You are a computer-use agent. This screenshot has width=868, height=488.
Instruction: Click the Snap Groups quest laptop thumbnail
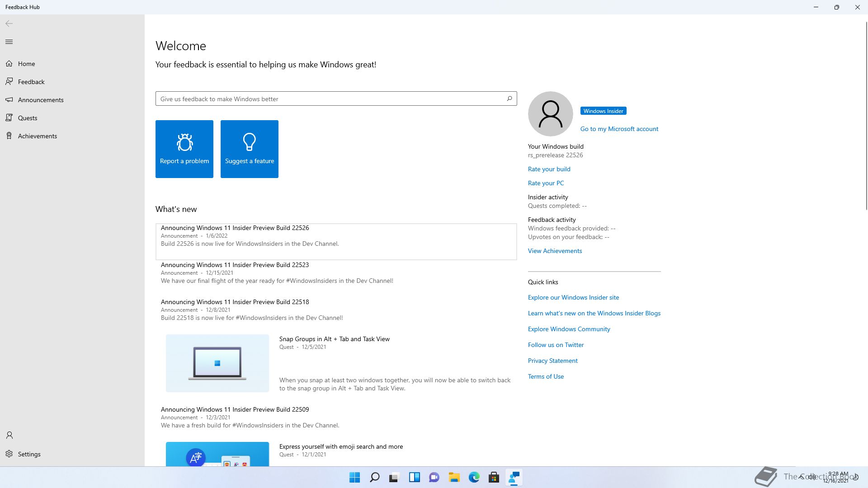(217, 363)
